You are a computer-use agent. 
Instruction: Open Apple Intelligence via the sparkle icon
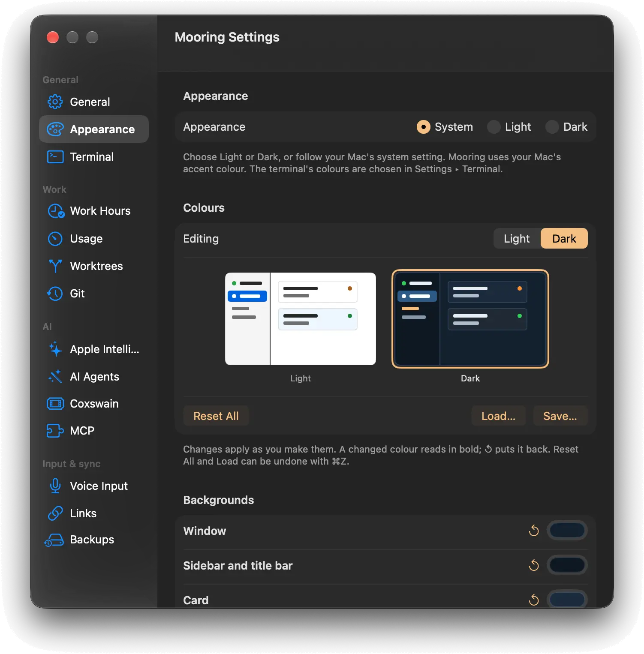coord(55,349)
